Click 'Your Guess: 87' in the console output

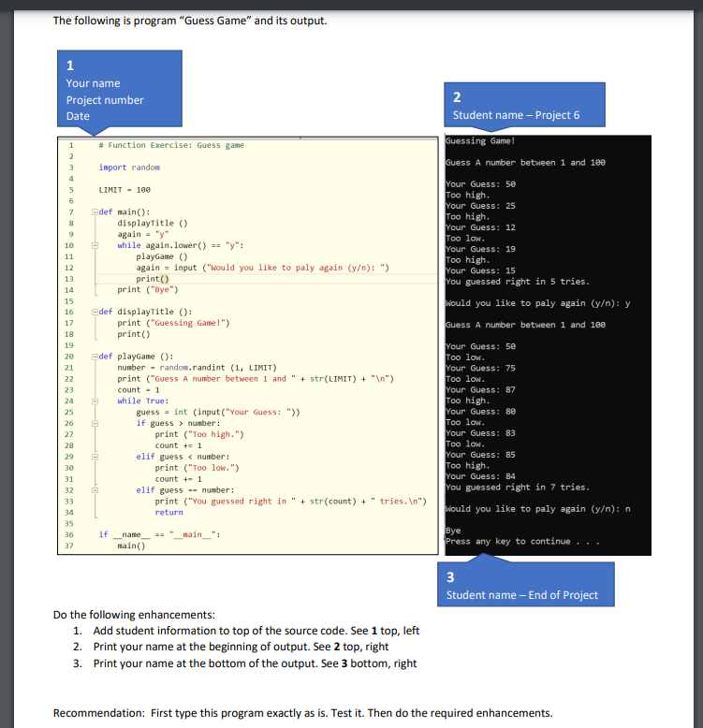(x=480, y=390)
